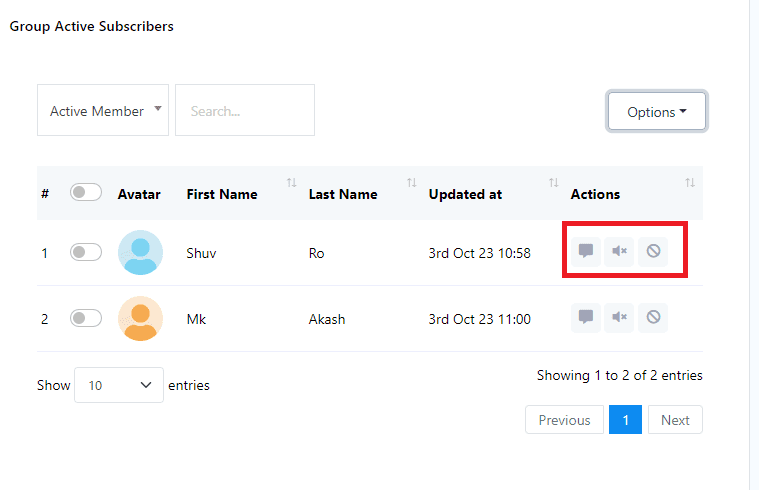Click the Previous pagination button
Viewport: 759px width, 490px height.
[x=564, y=420]
